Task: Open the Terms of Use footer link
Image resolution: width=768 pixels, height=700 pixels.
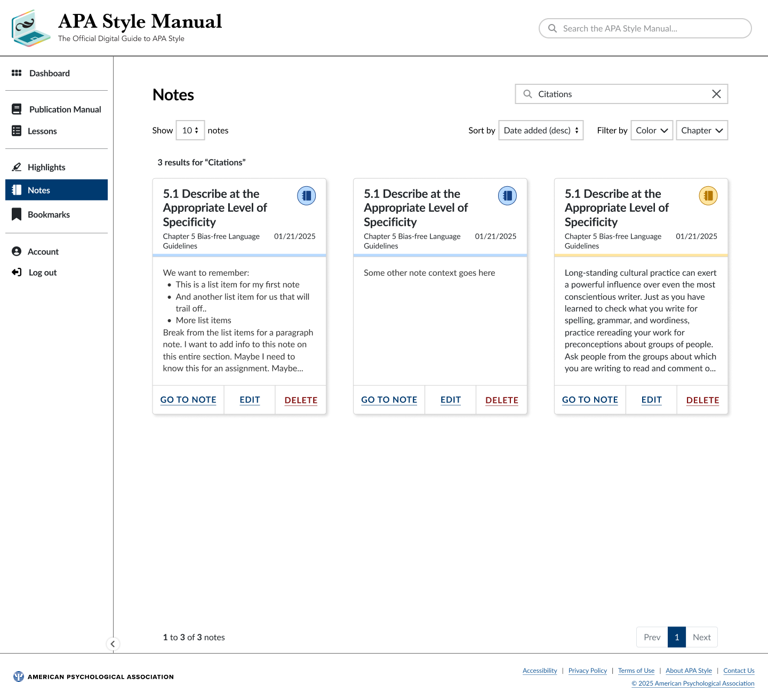Action: [x=636, y=671]
